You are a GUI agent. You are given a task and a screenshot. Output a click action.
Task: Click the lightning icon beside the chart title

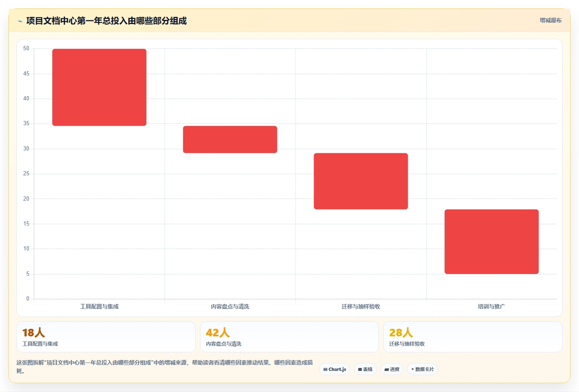[x=20, y=21]
